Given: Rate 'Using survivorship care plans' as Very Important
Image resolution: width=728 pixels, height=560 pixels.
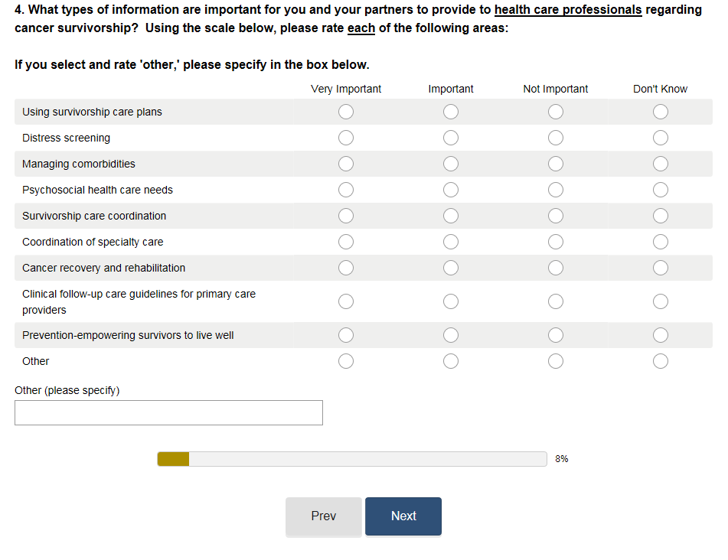Looking at the screenshot, I should (346, 112).
